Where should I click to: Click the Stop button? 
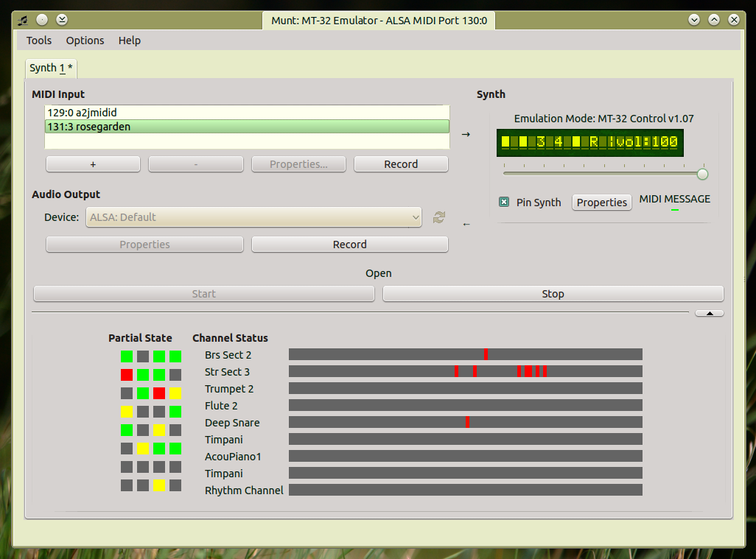pyautogui.click(x=553, y=294)
